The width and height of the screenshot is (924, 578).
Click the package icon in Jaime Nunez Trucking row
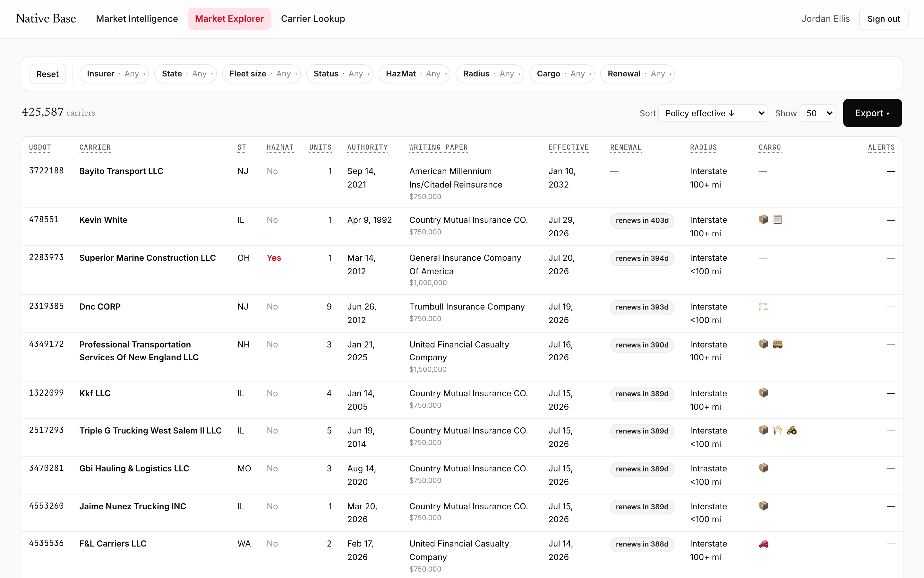(x=763, y=506)
